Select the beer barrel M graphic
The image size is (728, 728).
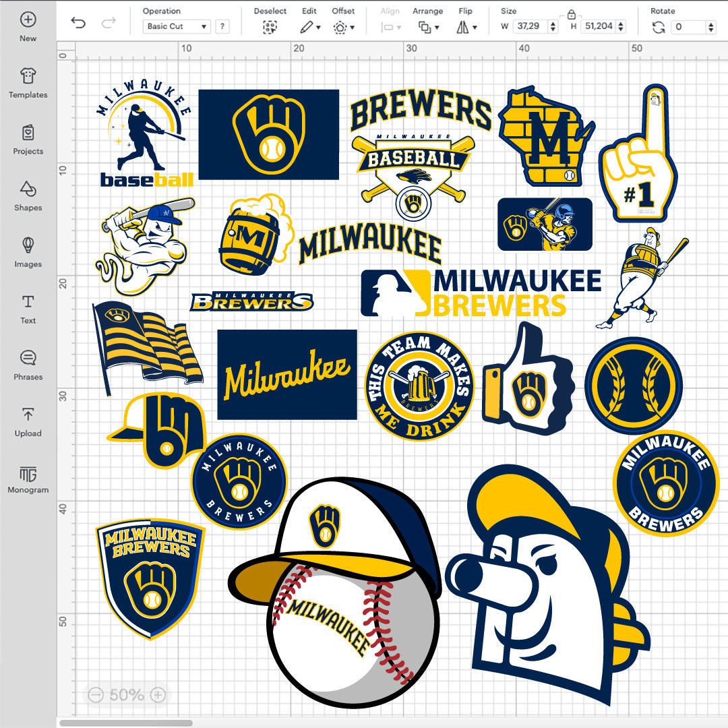click(255, 235)
